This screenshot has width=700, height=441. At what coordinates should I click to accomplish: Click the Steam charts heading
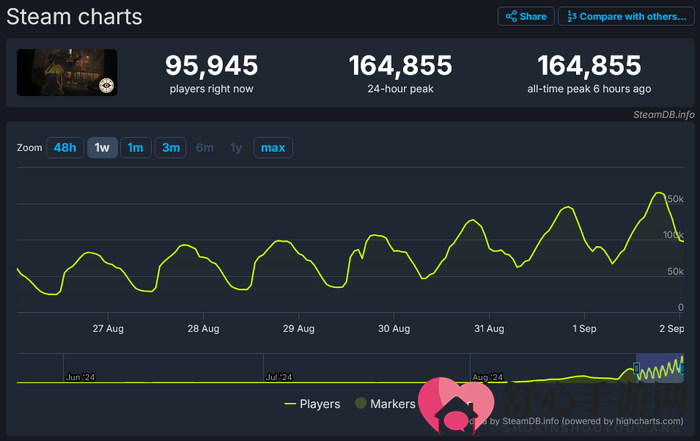pos(74,17)
